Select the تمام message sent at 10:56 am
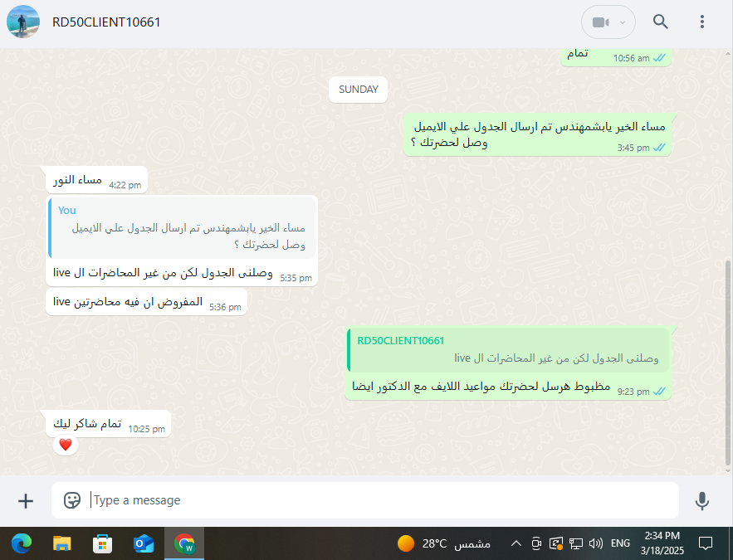 tap(615, 57)
